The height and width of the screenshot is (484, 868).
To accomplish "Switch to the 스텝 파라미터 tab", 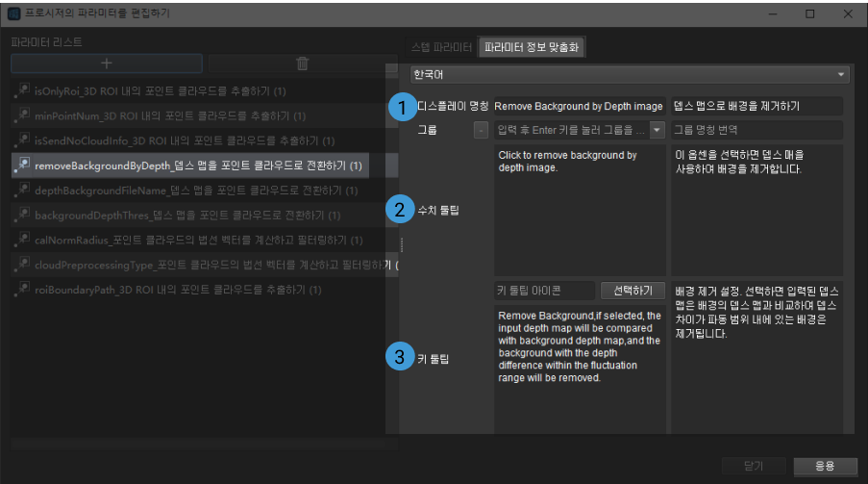I will (x=441, y=47).
